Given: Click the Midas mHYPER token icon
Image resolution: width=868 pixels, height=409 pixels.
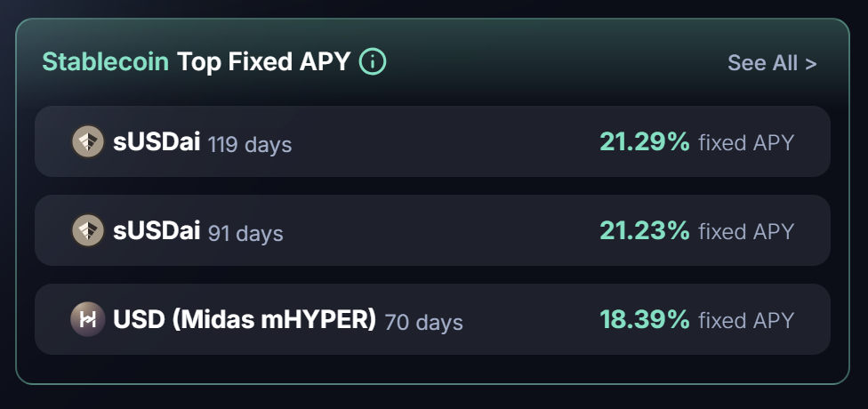Looking at the screenshot, I should pos(88,319).
